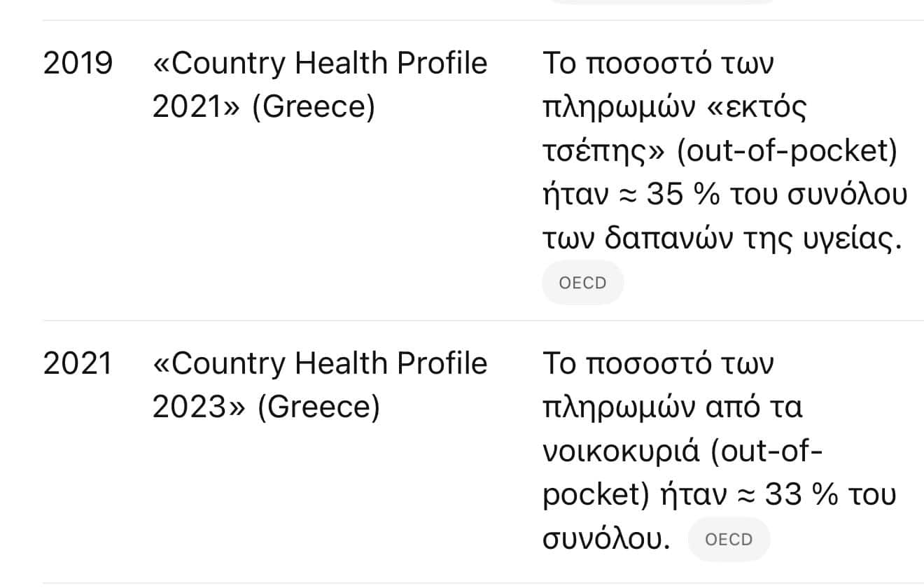Click the text "πληρωμών από τα"
This screenshot has width=924, height=588.
[672, 408]
